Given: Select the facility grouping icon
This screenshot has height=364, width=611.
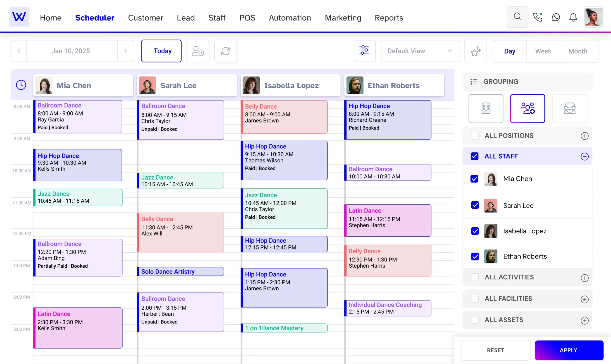Looking at the screenshot, I should 486,108.
